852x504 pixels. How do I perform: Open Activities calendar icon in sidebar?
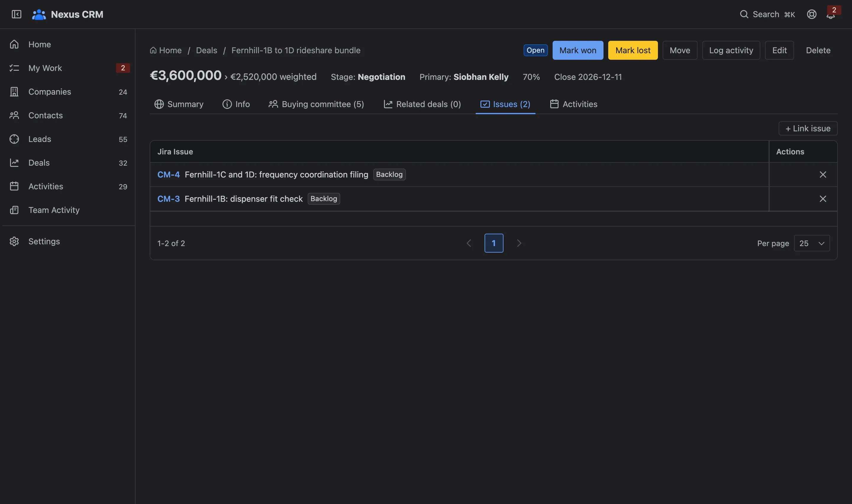[14, 186]
